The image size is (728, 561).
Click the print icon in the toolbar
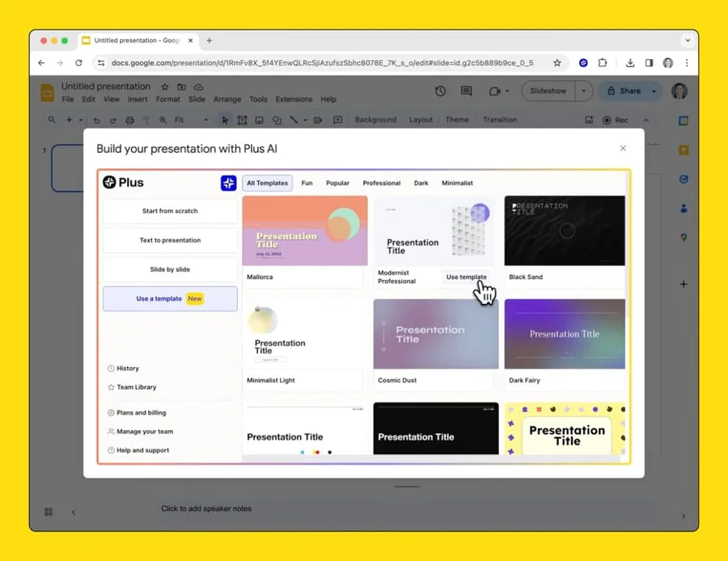pyautogui.click(x=129, y=120)
